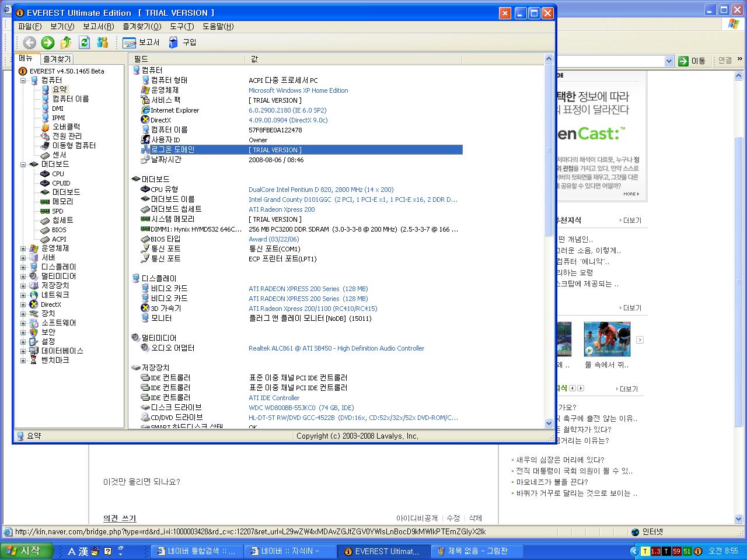Switch to the 즐겨찾기 tab in sidebar
747x560 pixels.
[57, 59]
